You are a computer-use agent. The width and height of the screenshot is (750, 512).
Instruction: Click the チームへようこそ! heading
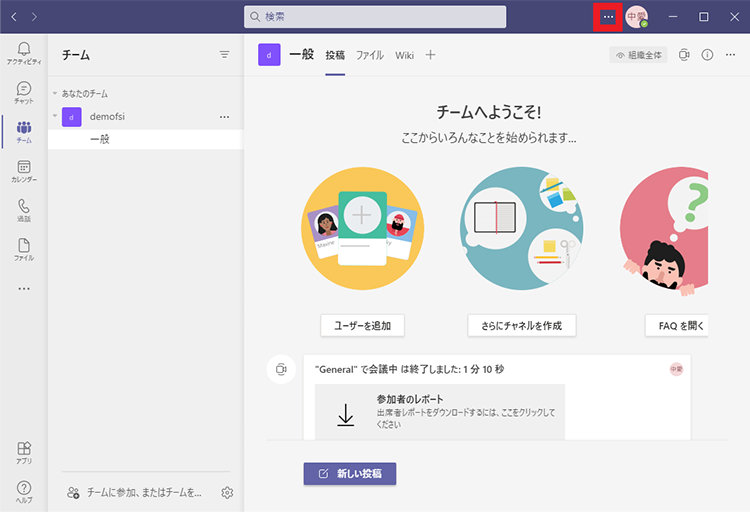pyautogui.click(x=489, y=112)
